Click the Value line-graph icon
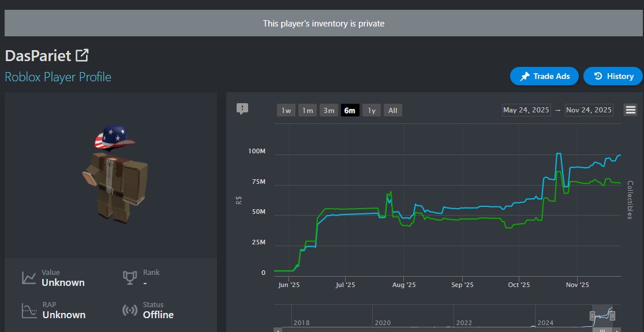 pyautogui.click(x=29, y=278)
